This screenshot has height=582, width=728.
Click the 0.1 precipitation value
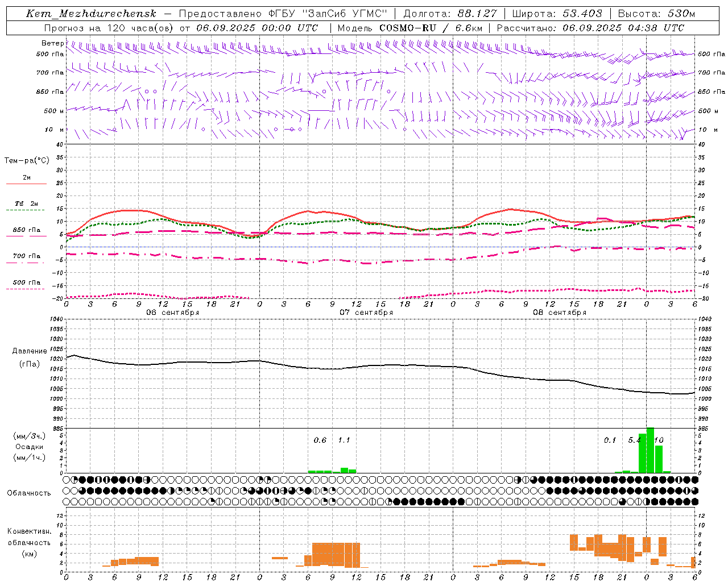click(x=610, y=440)
